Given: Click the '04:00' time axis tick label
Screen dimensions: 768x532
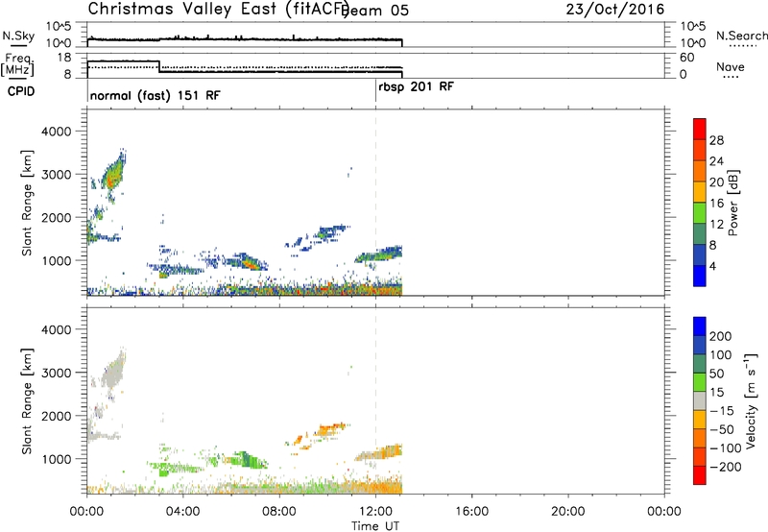Looking at the screenshot, I should click(182, 512).
